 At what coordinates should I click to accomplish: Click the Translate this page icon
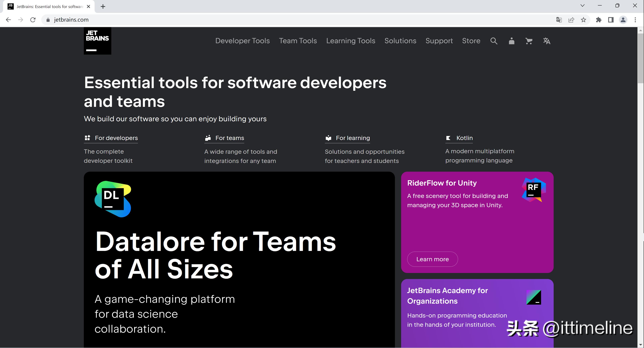click(x=559, y=20)
